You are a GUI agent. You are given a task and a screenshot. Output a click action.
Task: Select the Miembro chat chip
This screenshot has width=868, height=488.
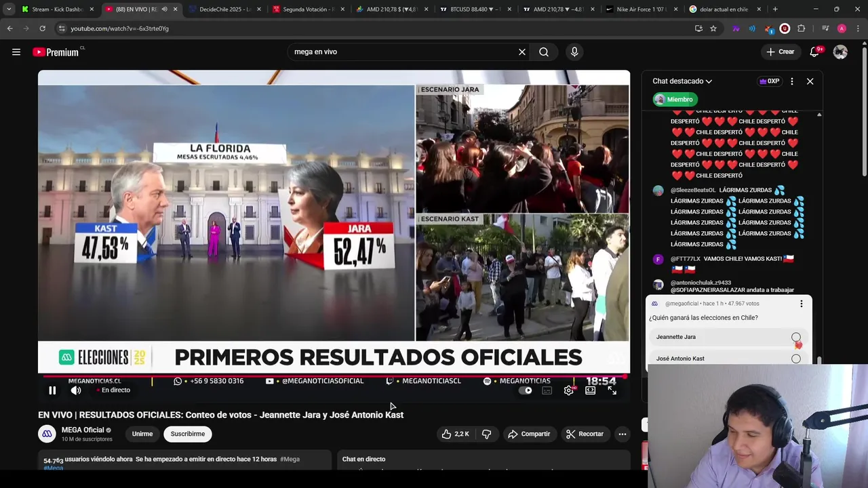[x=674, y=100]
